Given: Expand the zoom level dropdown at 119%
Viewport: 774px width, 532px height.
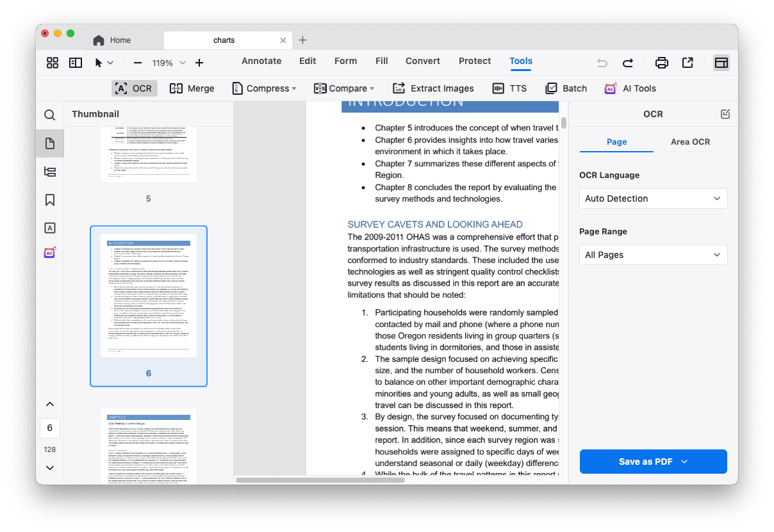Looking at the screenshot, I should click(x=182, y=63).
